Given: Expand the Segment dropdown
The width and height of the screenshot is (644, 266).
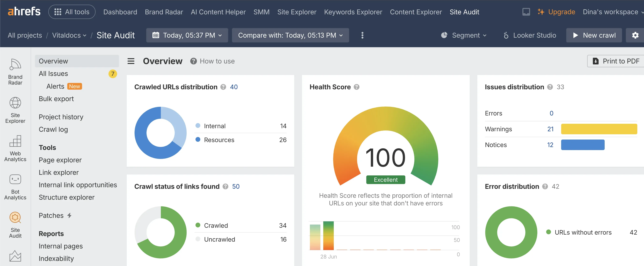Looking at the screenshot, I should 464,35.
